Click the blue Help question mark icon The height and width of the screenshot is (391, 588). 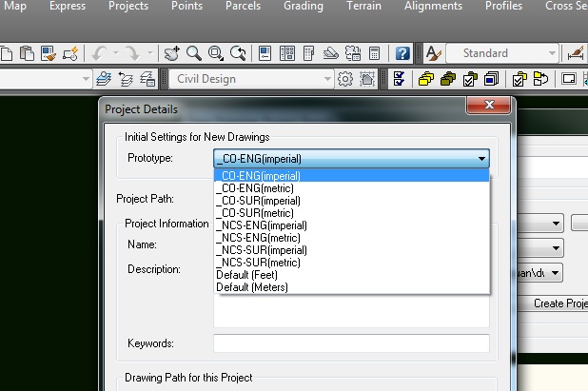402,53
